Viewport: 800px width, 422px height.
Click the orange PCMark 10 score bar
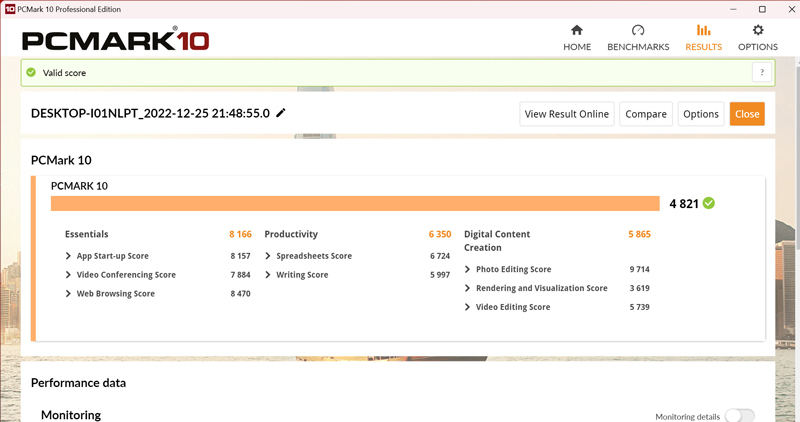point(355,204)
